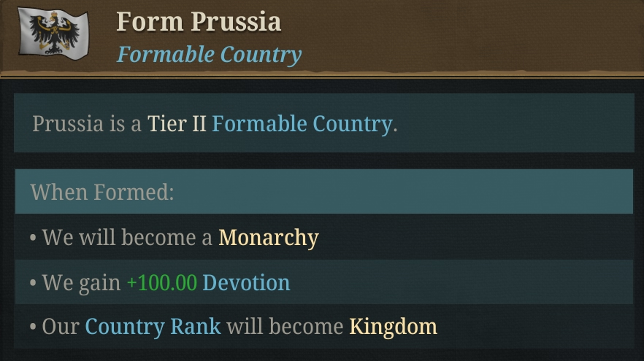Viewport: 644px width, 361px height.
Task: Select the highlighted Kingdom keyword
Action: point(393,327)
